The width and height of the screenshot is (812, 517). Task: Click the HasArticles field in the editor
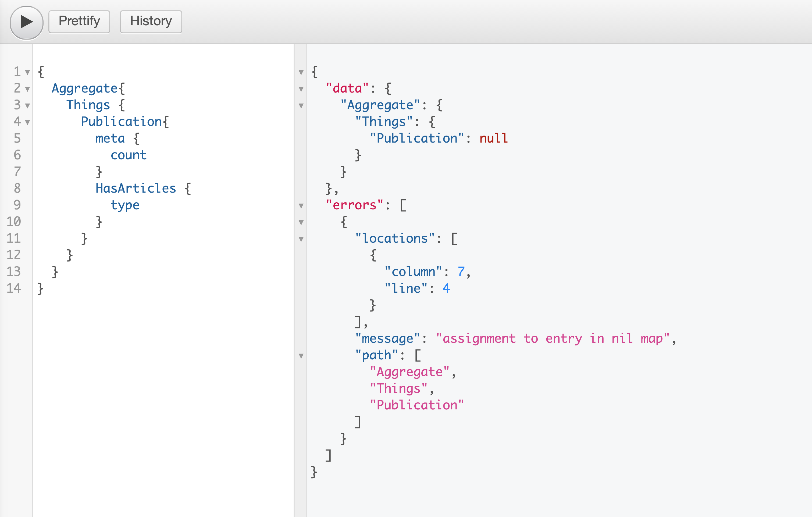click(135, 188)
